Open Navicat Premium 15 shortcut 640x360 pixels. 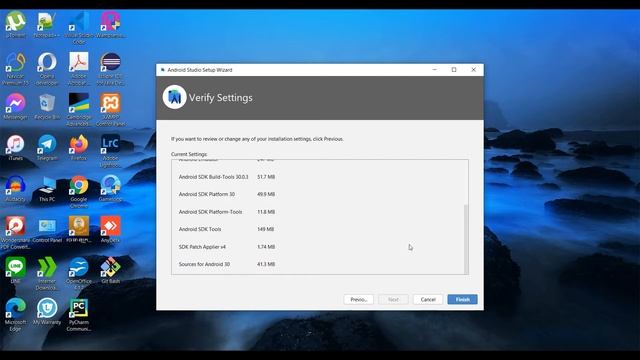[16, 69]
